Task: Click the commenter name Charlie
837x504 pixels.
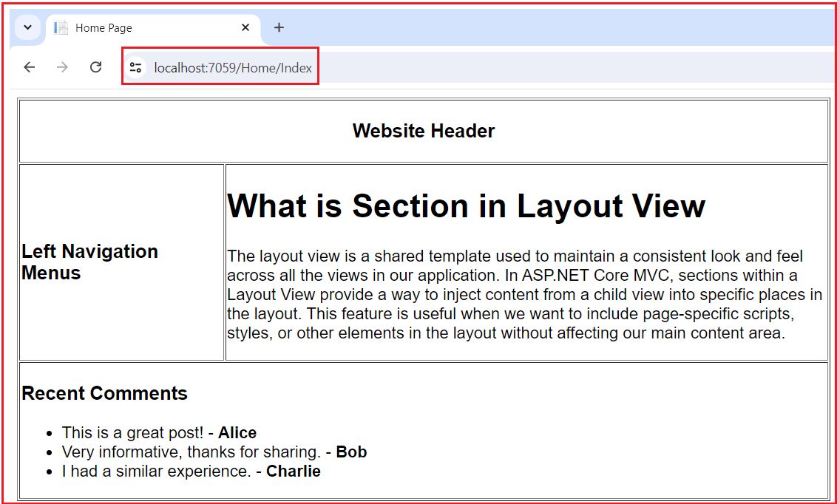Action: point(294,471)
